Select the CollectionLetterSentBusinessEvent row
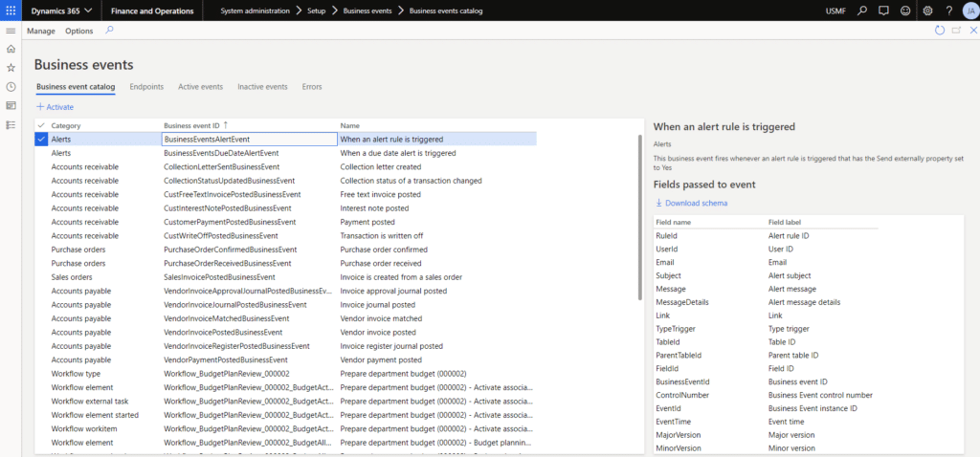980x457 pixels. 285,166
